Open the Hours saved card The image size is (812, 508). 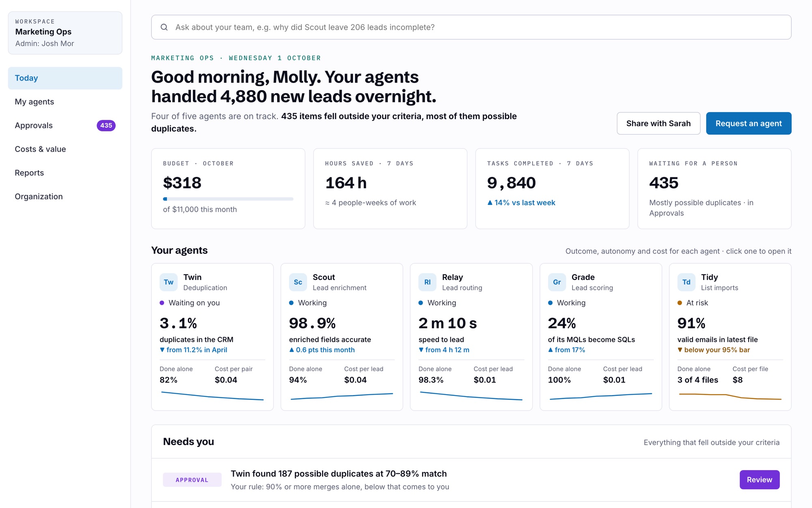[390, 189]
